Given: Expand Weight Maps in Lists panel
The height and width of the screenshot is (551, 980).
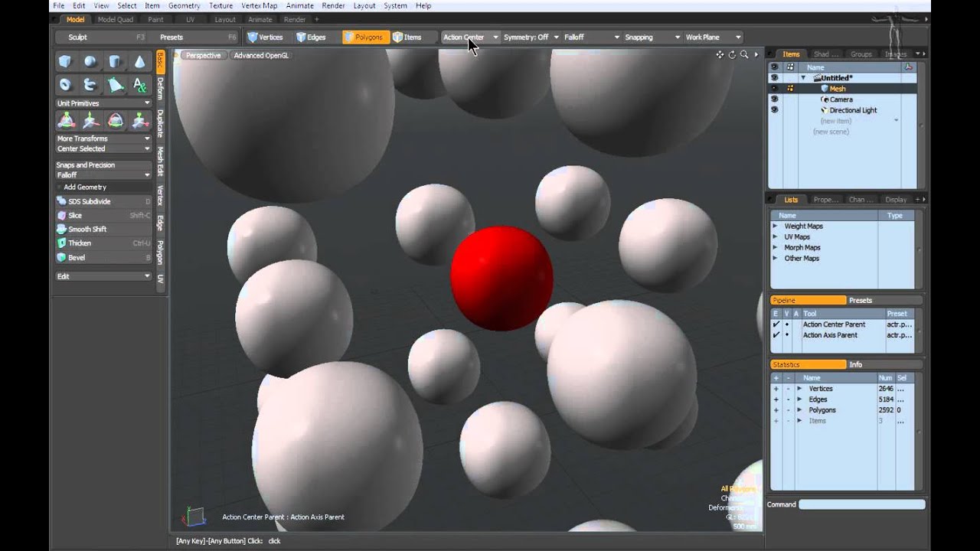Looking at the screenshot, I should (x=775, y=227).
